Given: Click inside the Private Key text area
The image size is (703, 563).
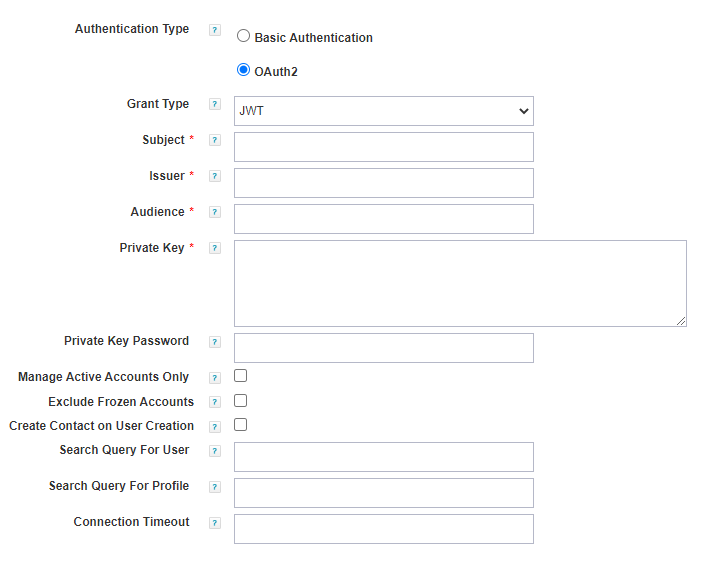Looking at the screenshot, I should click(460, 283).
